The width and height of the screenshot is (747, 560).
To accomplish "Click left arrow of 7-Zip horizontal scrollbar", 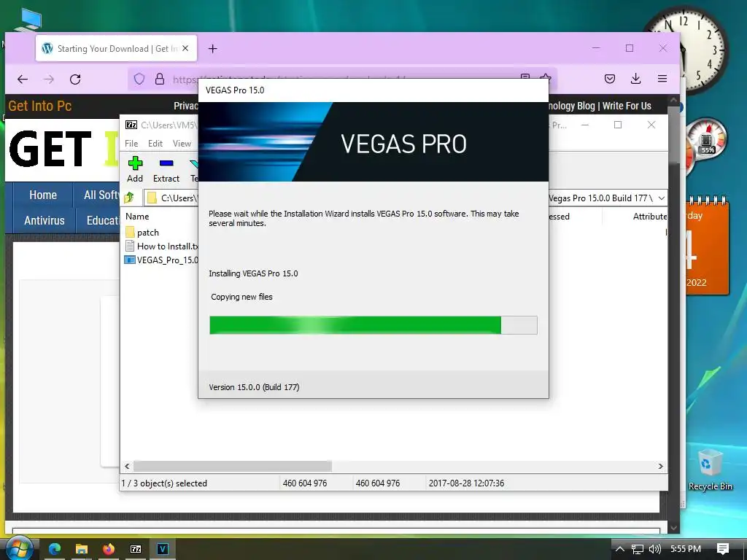I will coord(127,466).
